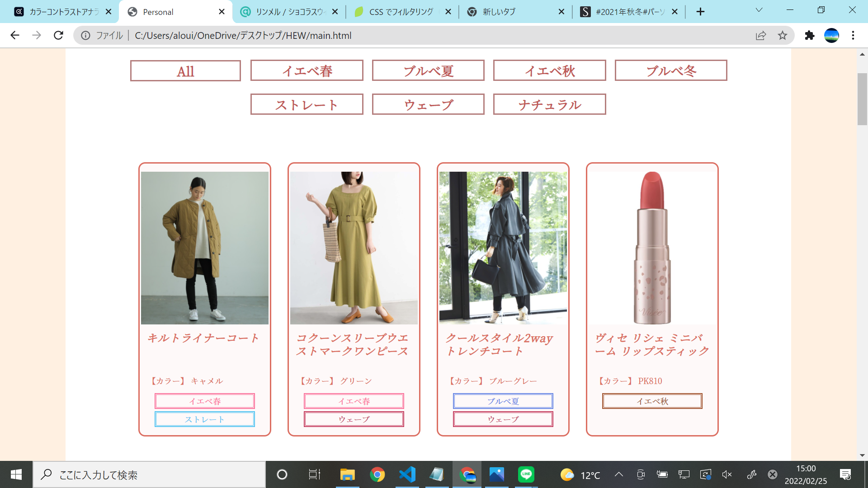Open the Chrome extensions puzzle icon
Screen dimensions: 868x488
pyautogui.click(x=809, y=35)
